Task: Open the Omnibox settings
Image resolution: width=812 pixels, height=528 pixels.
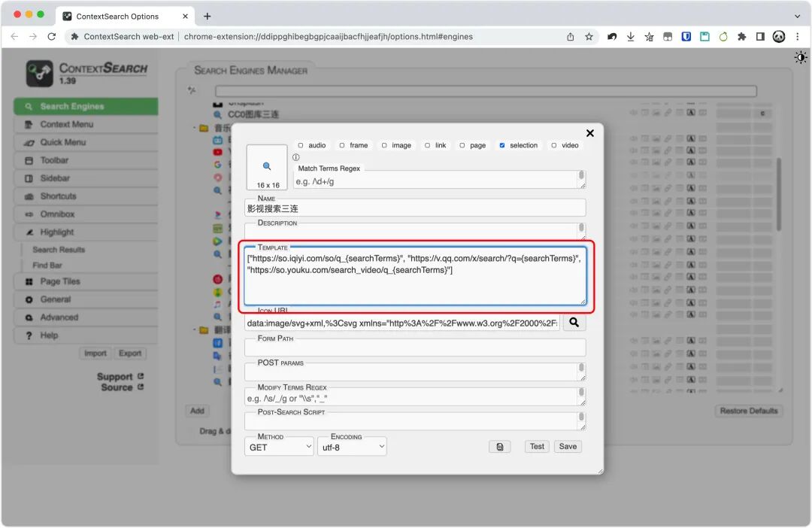Action: click(86, 214)
